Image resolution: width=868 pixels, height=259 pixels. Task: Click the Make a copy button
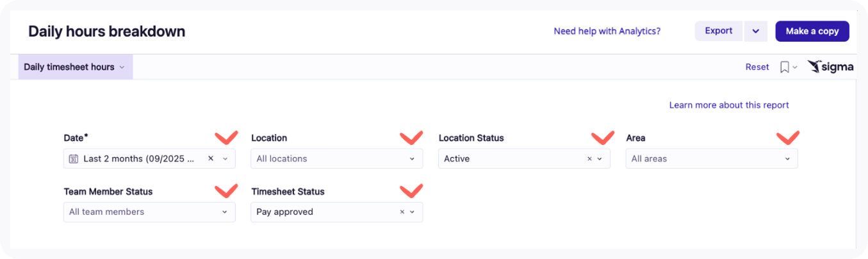pyautogui.click(x=812, y=31)
